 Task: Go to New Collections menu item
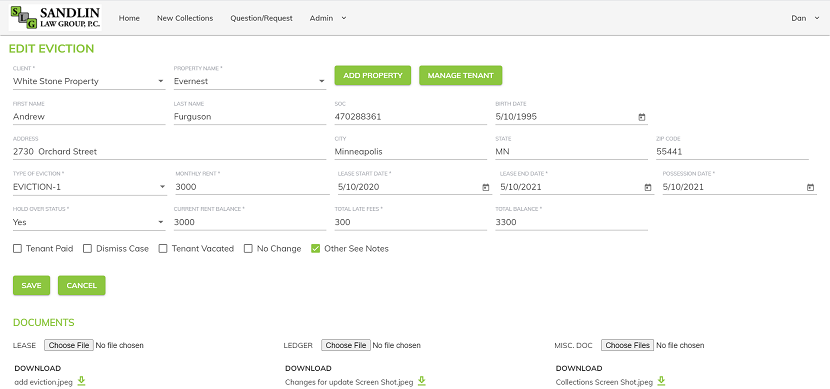[185, 18]
